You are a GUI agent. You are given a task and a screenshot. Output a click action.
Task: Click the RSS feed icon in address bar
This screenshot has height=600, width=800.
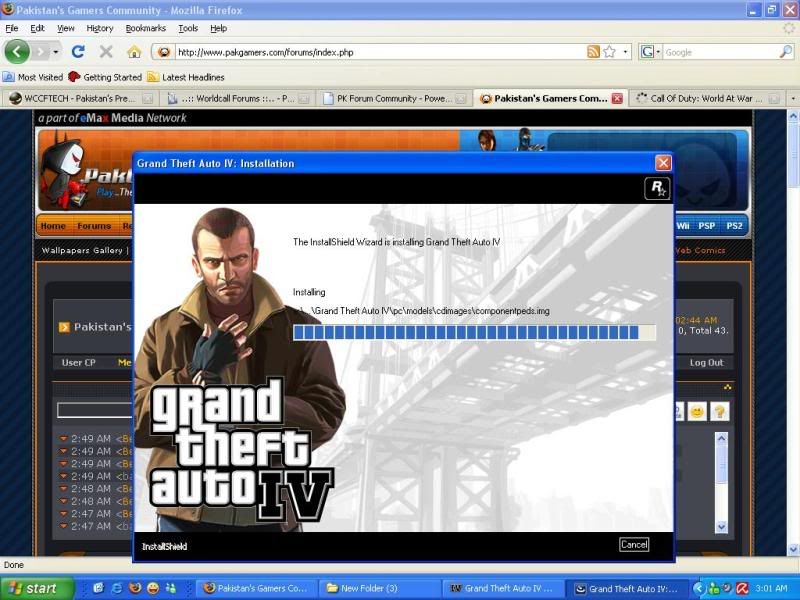[x=593, y=52]
